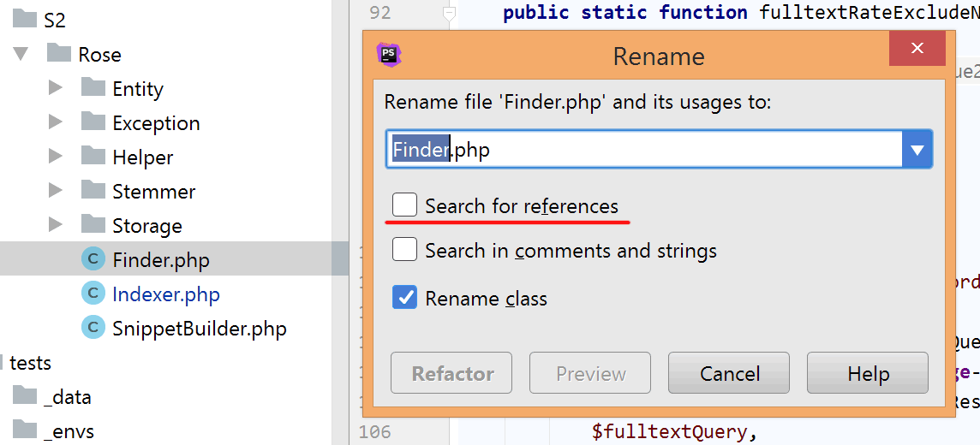
Task: Click the Indexer.php class file icon
Action: click(x=93, y=294)
